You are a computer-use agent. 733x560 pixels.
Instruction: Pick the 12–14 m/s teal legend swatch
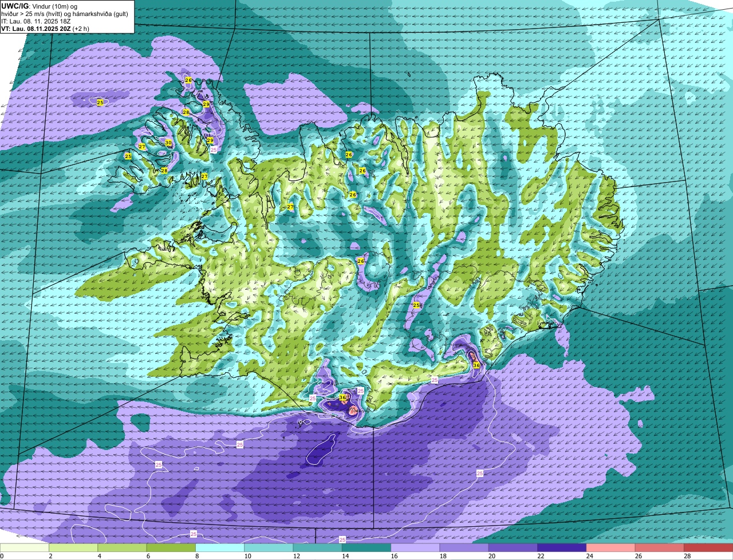tap(318, 548)
